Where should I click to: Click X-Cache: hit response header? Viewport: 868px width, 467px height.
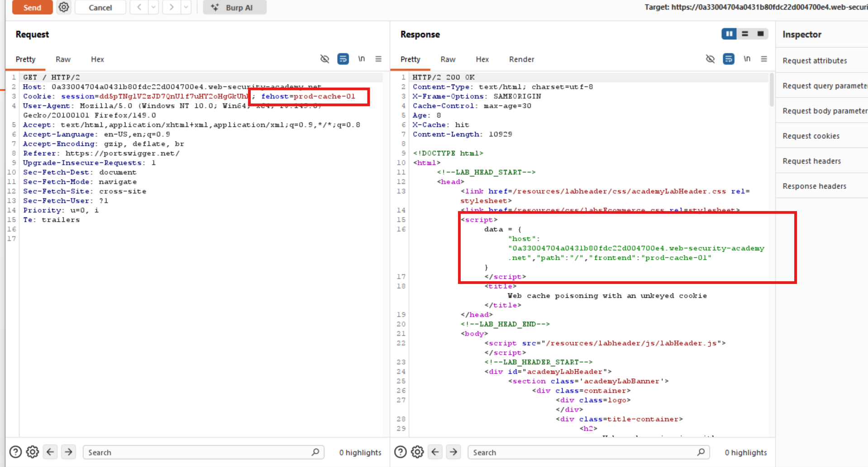pyautogui.click(x=441, y=125)
